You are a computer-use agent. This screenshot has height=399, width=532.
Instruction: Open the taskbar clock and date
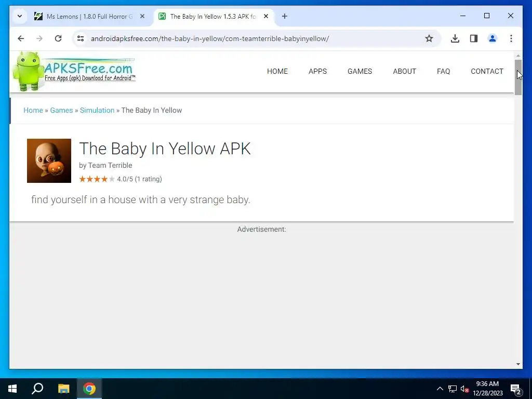pyautogui.click(x=487, y=389)
